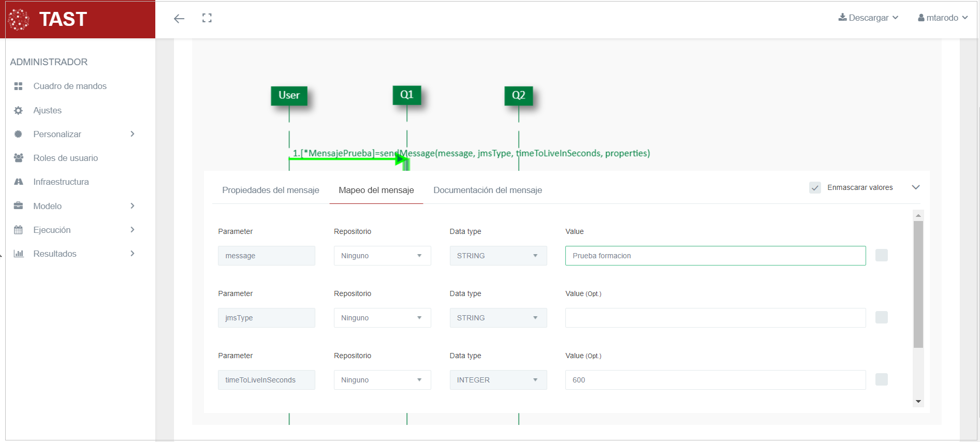Image resolution: width=980 pixels, height=442 pixels.
Task: Expand the Descargar dropdown menu
Action: (x=868, y=18)
